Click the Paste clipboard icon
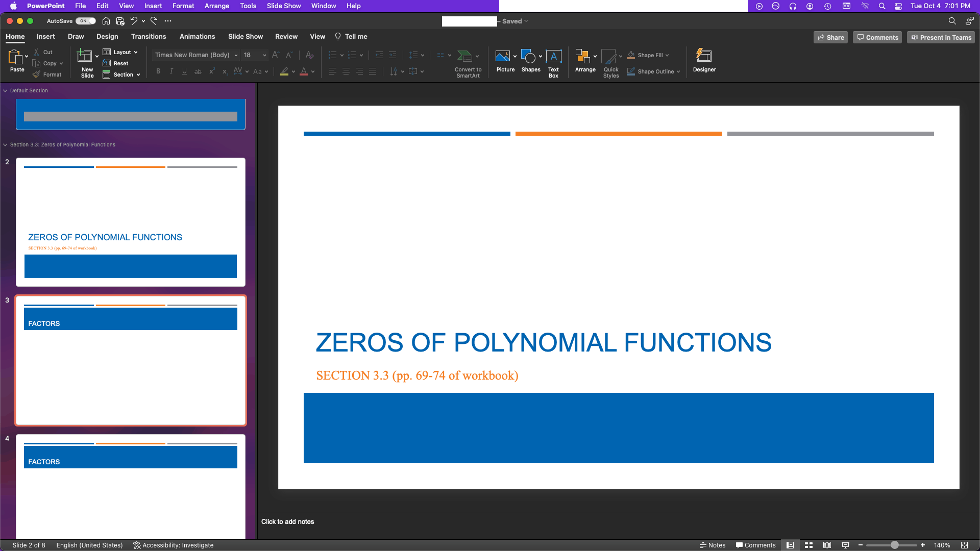The height and width of the screenshot is (551, 980). point(15,56)
